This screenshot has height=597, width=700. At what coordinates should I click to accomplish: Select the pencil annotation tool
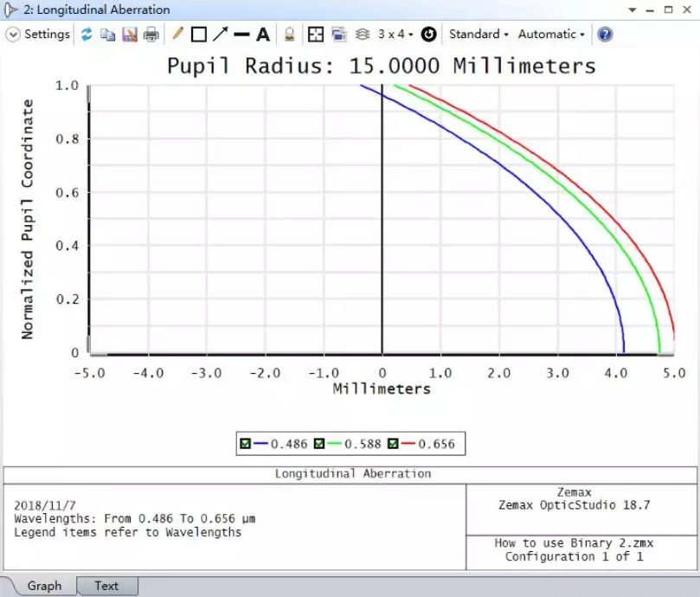click(x=177, y=35)
